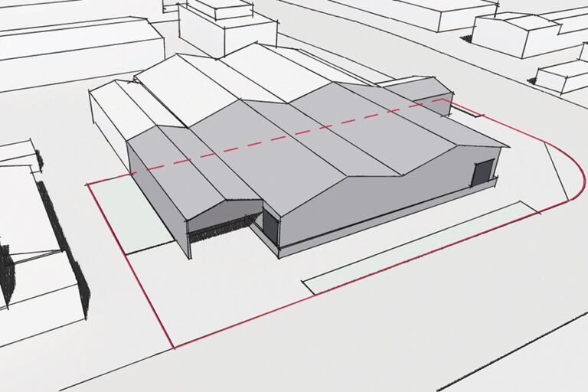The height and width of the screenshot is (392, 588).
Task: Click the curved red boundary corner
Action: [x=567, y=168]
